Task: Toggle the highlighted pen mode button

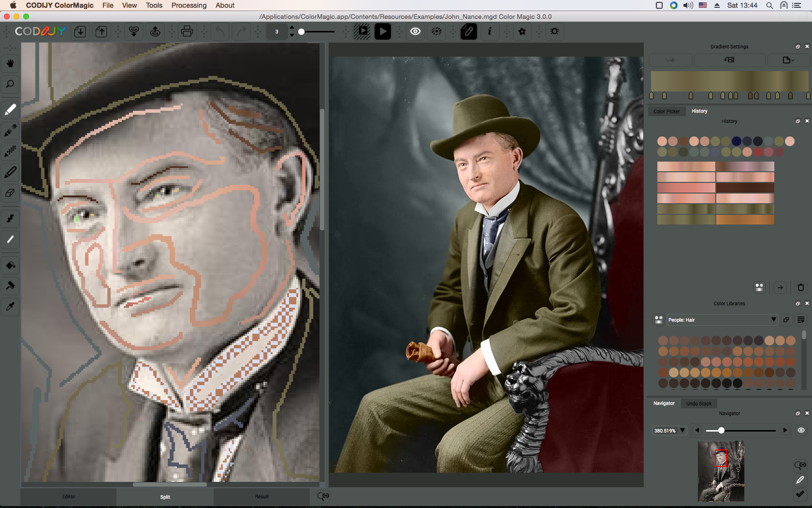Action: (469, 31)
